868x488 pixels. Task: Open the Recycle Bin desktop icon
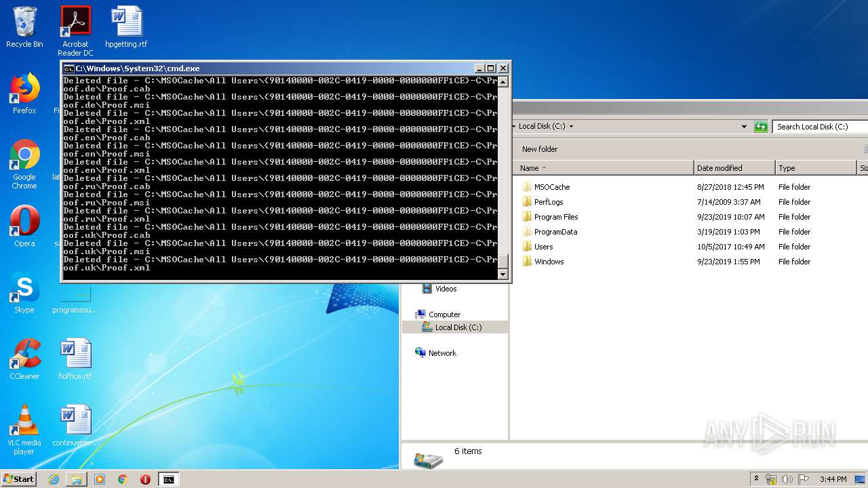[x=24, y=27]
